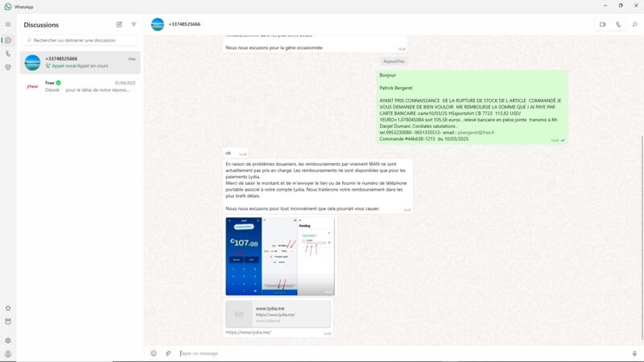This screenshot has height=362, width=644.
Task: Select the 'ok' message bubble
Action: click(x=236, y=153)
